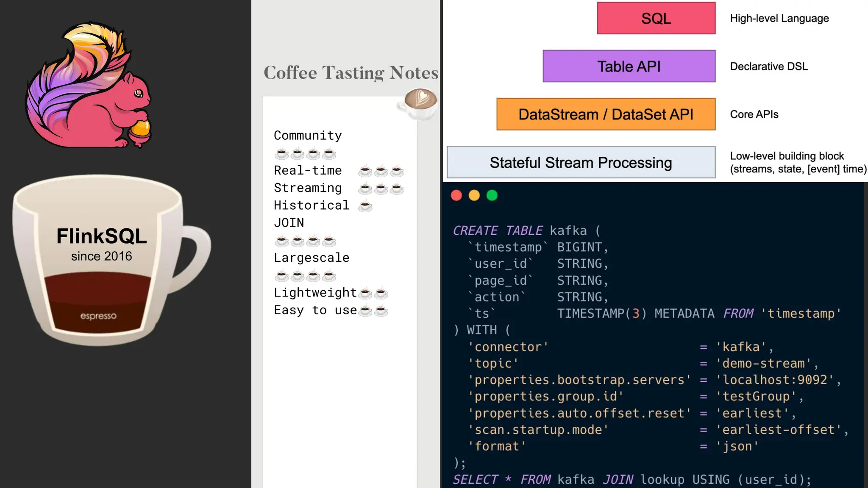Click the CREATE TABLE keyword in code
The height and width of the screenshot is (488, 868).
tap(498, 230)
